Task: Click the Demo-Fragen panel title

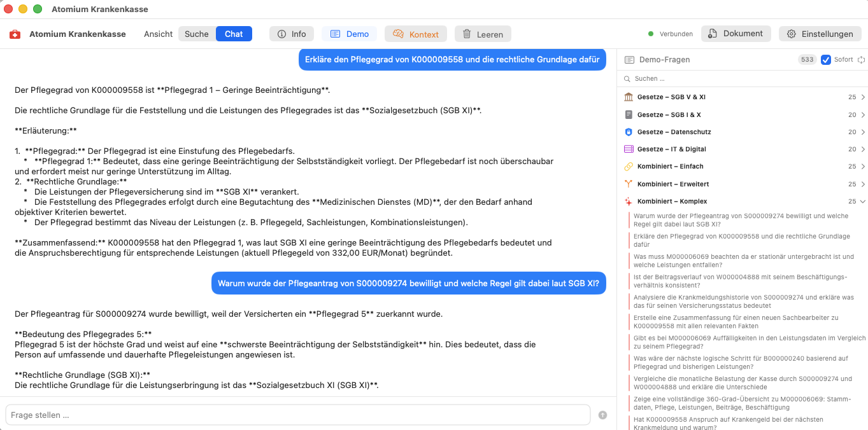Action: [664, 60]
